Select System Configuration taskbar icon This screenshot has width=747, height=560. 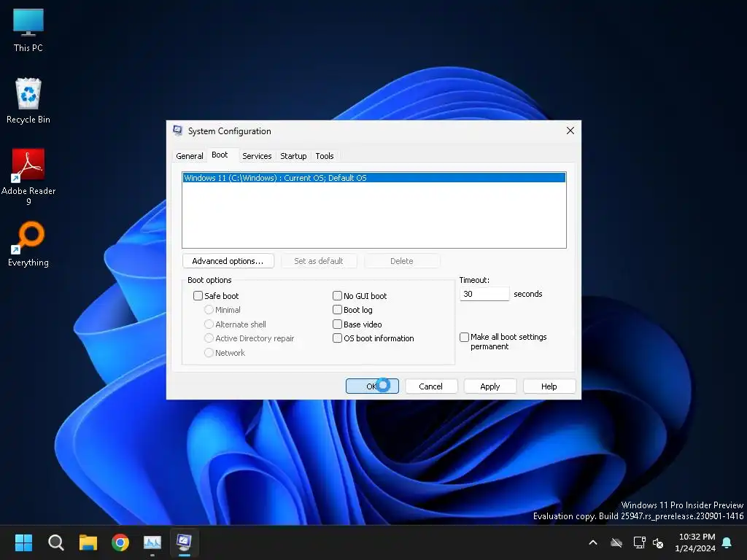pos(185,542)
